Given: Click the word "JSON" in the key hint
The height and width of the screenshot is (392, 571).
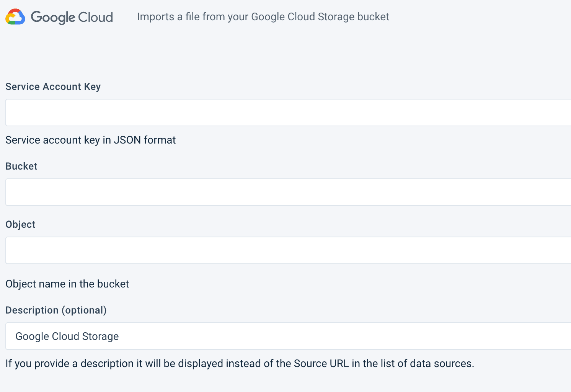Looking at the screenshot, I should click(127, 140).
